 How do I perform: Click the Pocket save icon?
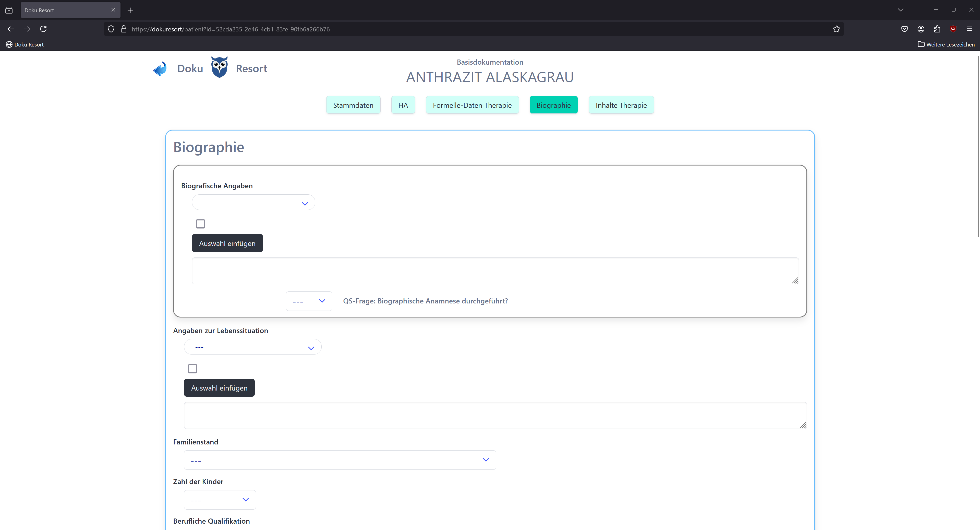coord(904,29)
